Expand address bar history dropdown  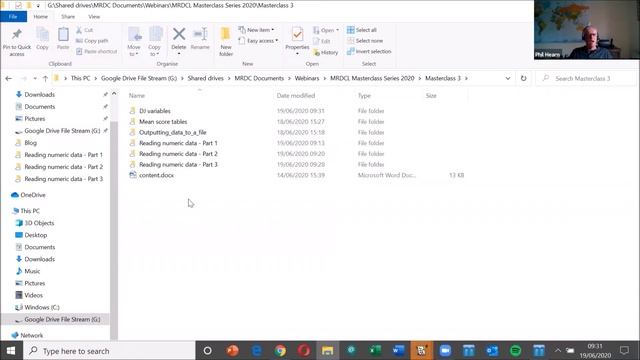(x=508, y=78)
